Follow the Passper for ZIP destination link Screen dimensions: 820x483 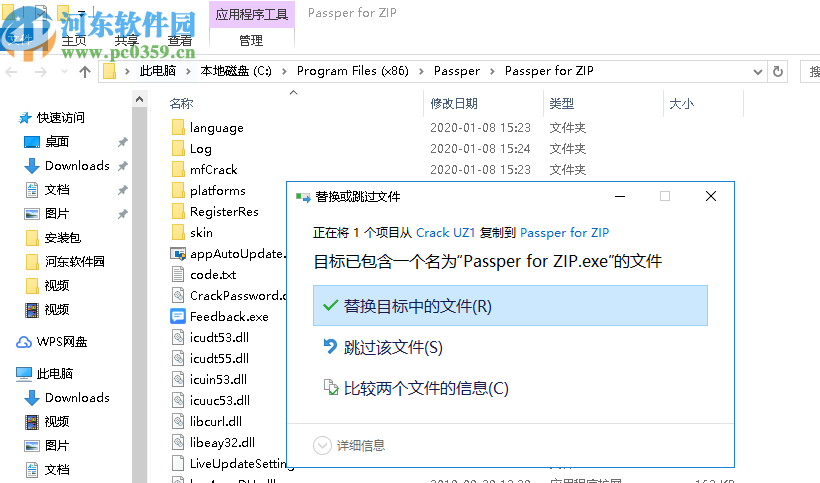564,233
